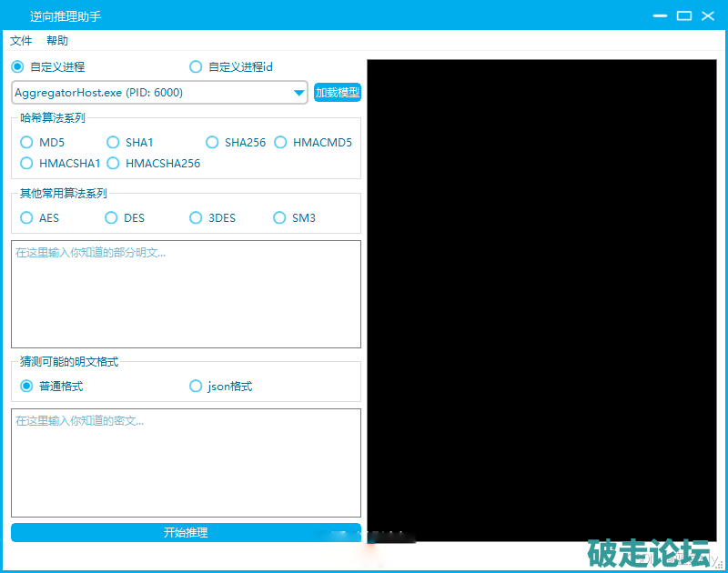
Task: Pick the SM3 algorithm option
Action: click(280, 218)
